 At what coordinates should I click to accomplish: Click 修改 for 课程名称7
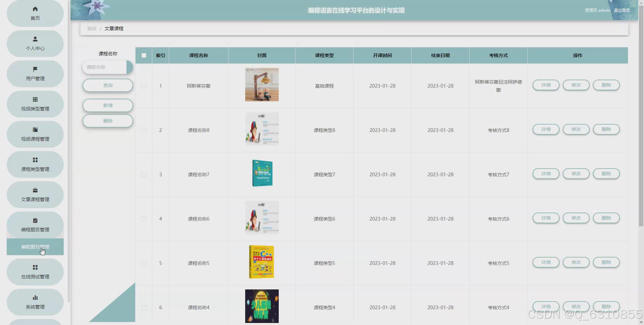pos(576,174)
